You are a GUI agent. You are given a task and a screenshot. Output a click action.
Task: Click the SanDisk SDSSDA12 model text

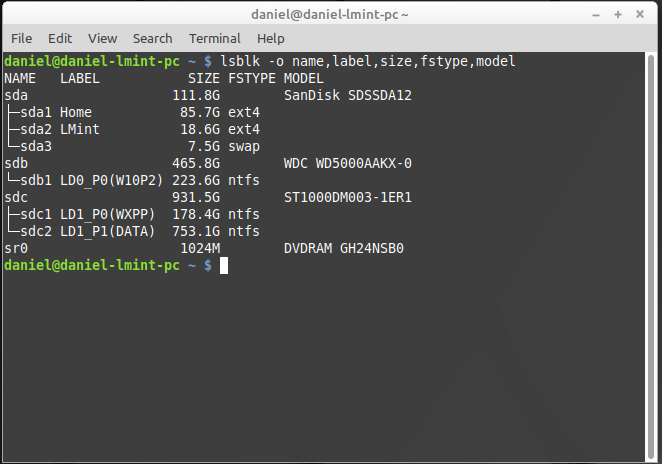pos(347,95)
